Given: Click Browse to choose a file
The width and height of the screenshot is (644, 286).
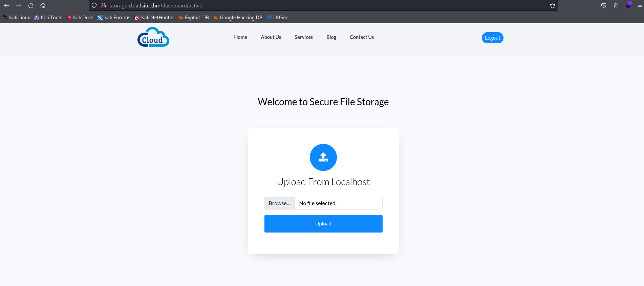Looking at the screenshot, I should 280,203.
